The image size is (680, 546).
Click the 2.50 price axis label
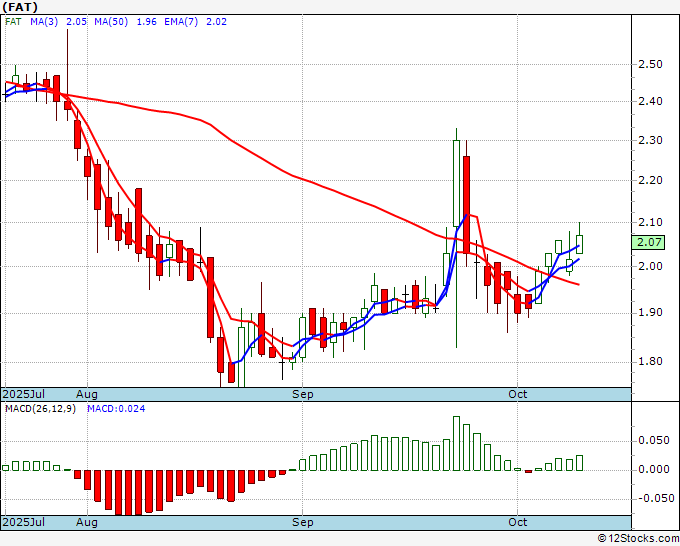pyautogui.click(x=650, y=64)
